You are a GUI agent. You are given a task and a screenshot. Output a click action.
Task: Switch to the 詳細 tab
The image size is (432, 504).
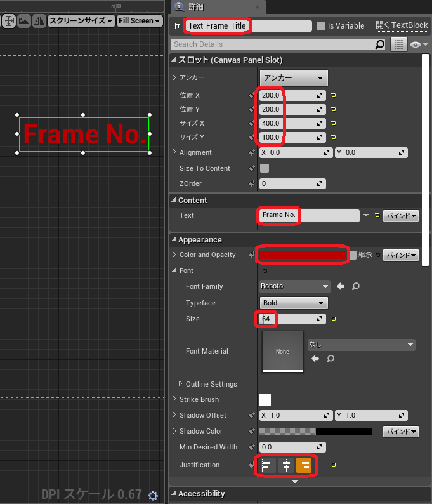click(195, 7)
